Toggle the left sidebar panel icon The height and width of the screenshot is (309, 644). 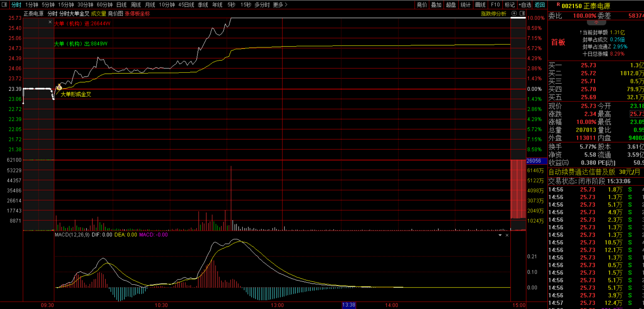[x=4, y=5]
